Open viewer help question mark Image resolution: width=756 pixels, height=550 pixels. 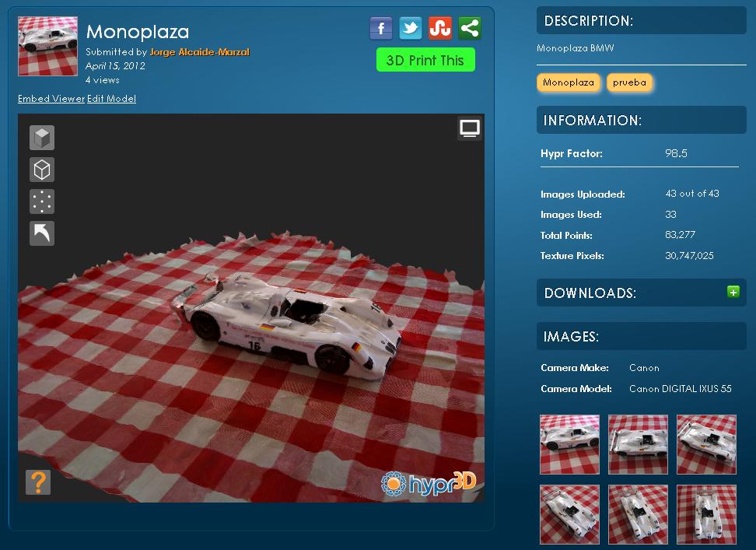(38, 482)
